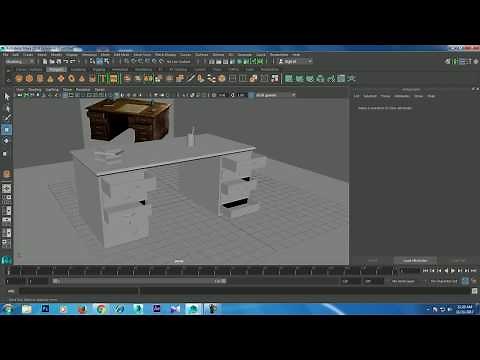The height and width of the screenshot is (360, 480).
Task: Create a polygon cylinder from the shelf
Action: click(40, 79)
